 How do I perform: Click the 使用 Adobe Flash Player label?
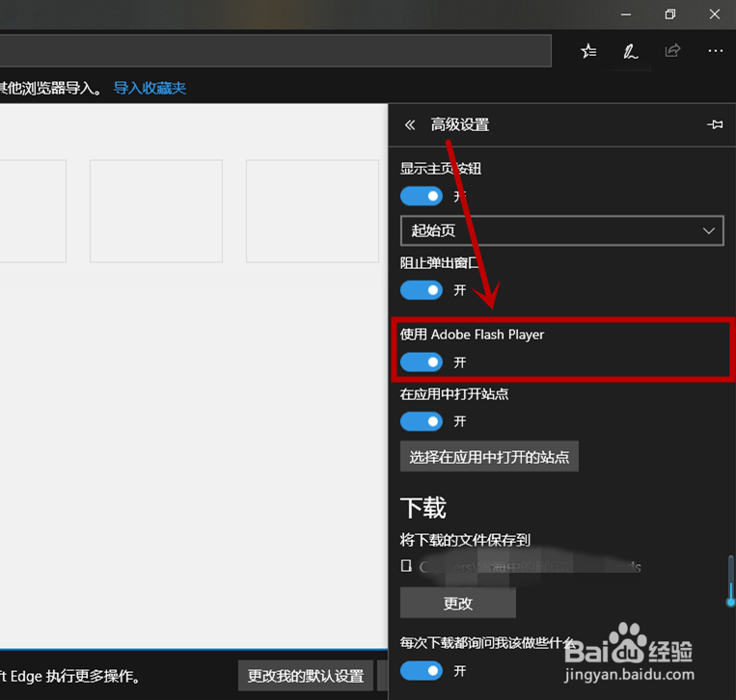(472, 335)
